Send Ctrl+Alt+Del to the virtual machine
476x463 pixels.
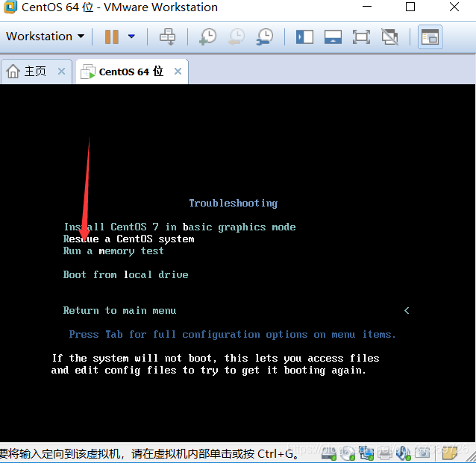pyautogui.click(x=167, y=37)
